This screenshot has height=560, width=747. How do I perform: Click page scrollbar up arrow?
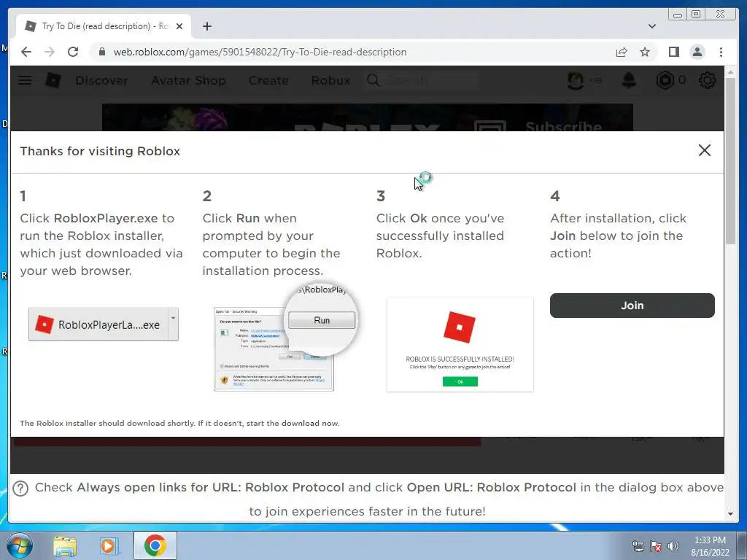click(730, 72)
